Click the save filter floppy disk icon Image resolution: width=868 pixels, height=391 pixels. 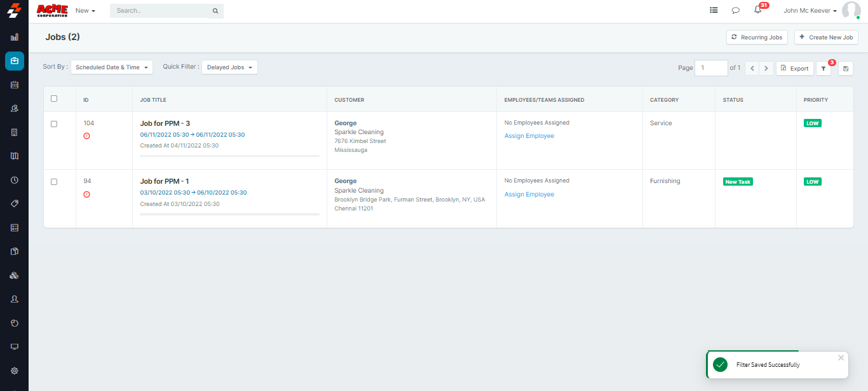click(845, 69)
